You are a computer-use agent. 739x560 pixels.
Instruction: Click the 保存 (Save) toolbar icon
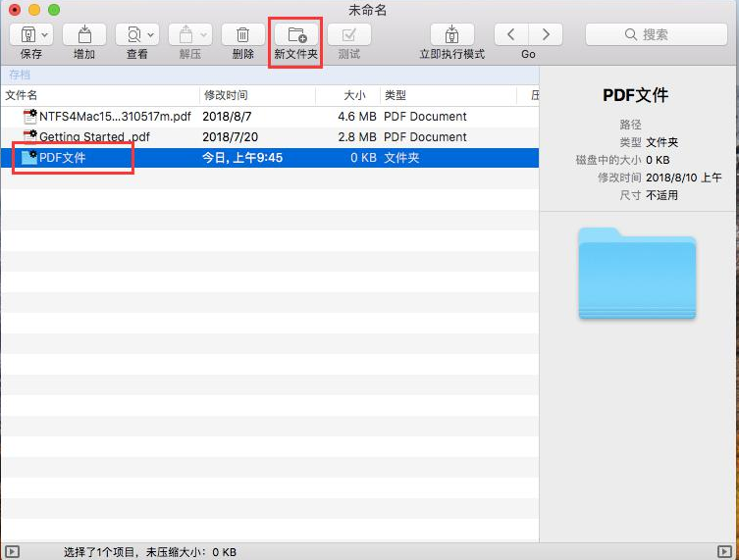[25, 35]
